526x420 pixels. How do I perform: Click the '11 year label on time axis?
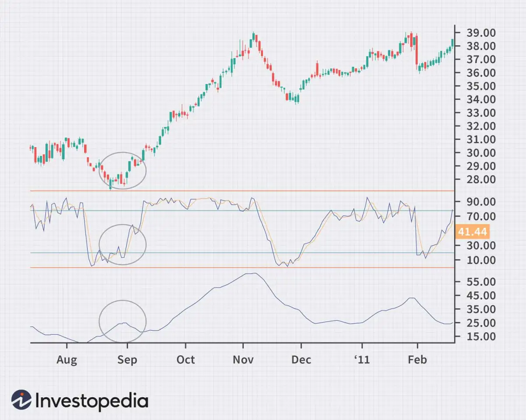tap(363, 360)
